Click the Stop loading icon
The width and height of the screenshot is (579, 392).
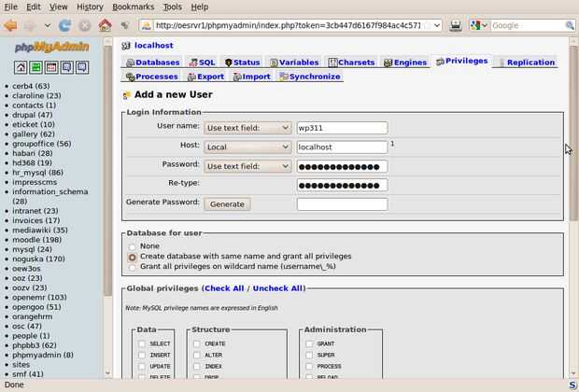pyautogui.click(x=85, y=25)
